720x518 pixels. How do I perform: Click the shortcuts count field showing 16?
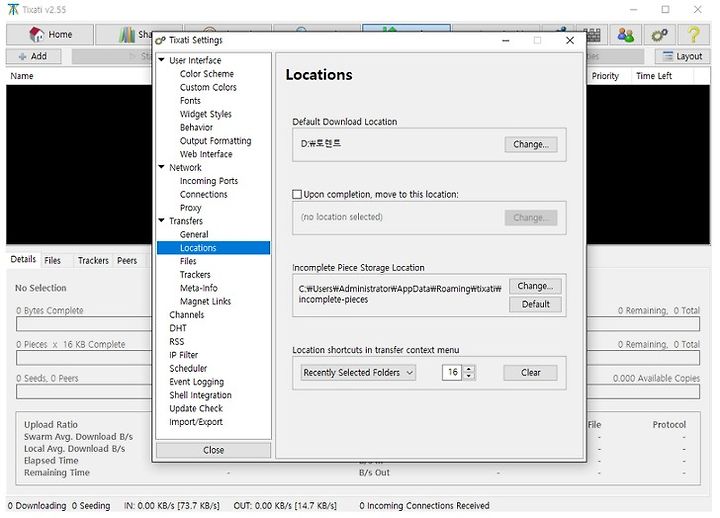coord(453,372)
